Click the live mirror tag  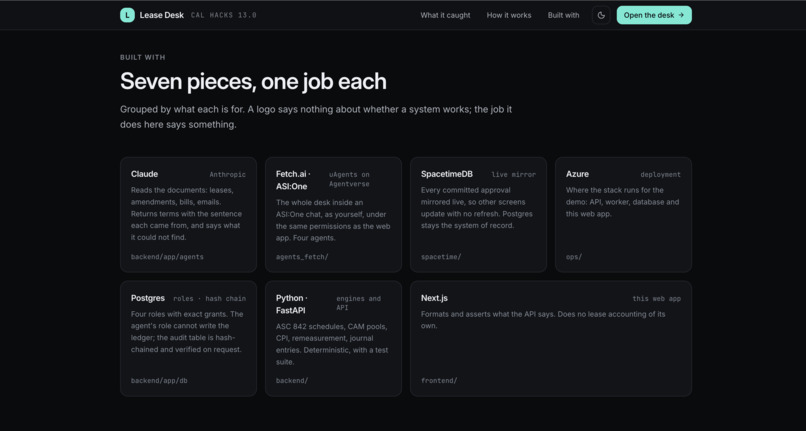point(514,174)
